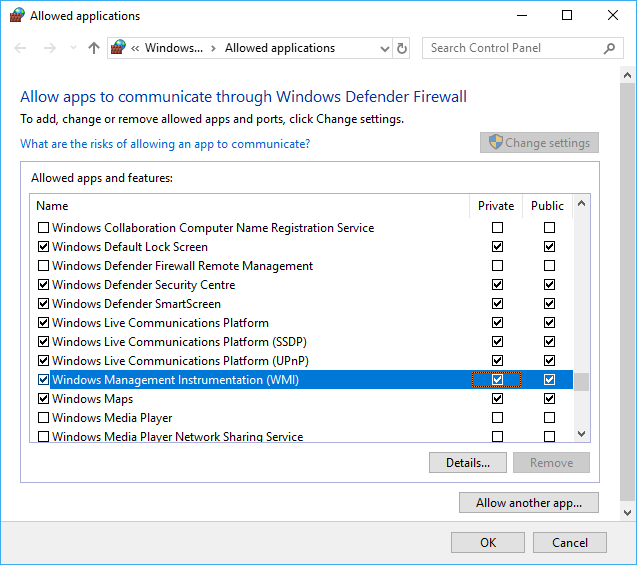This screenshot has width=637, height=565.
Task: Enable Windows Media Player name checkbox
Action: pos(43,418)
